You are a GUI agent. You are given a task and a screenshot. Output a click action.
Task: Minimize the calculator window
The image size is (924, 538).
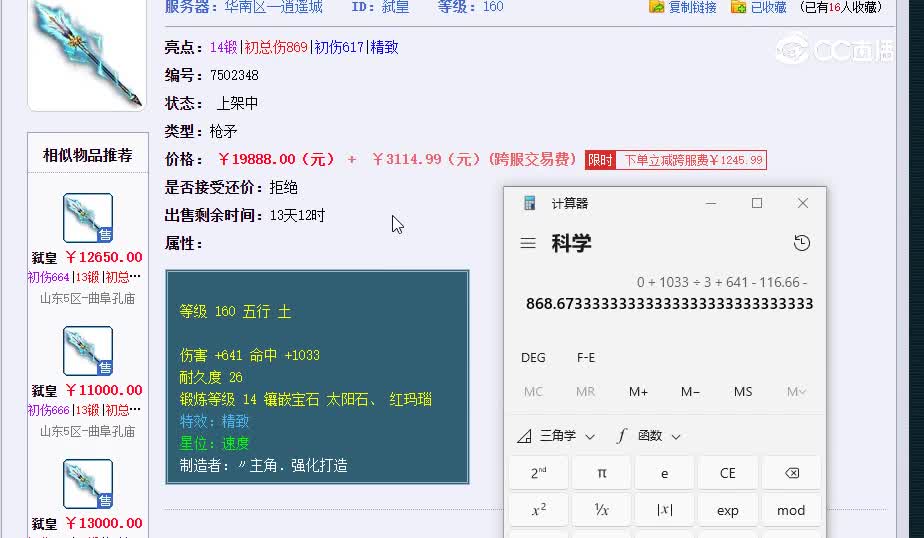tap(711, 203)
